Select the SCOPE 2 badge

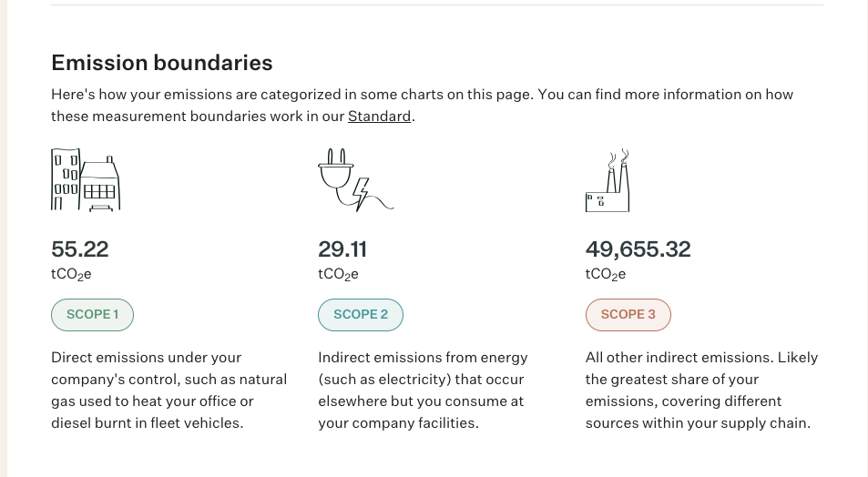361,315
